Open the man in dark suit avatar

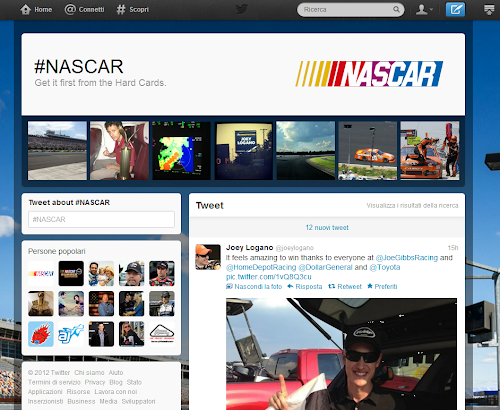tap(101, 334)
